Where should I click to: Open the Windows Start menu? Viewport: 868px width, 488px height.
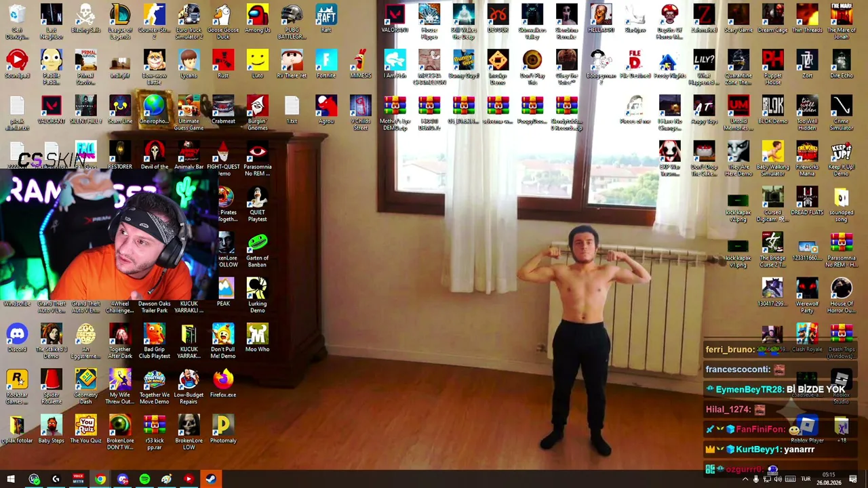tap(11, 479)
